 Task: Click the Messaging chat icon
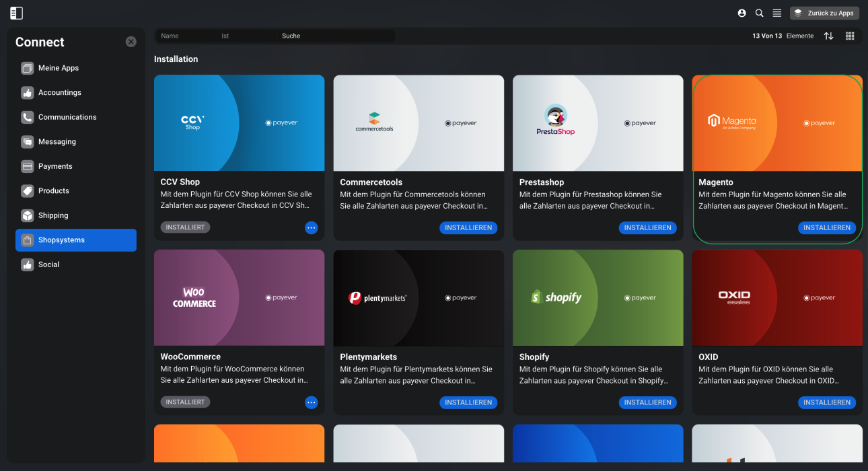tap(27, 142)
